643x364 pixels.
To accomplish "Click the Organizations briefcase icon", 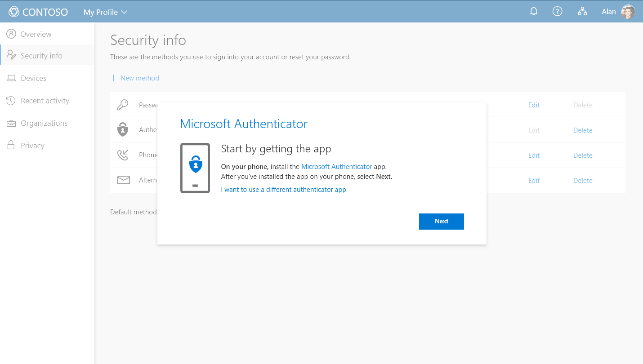I will [11, 123].
